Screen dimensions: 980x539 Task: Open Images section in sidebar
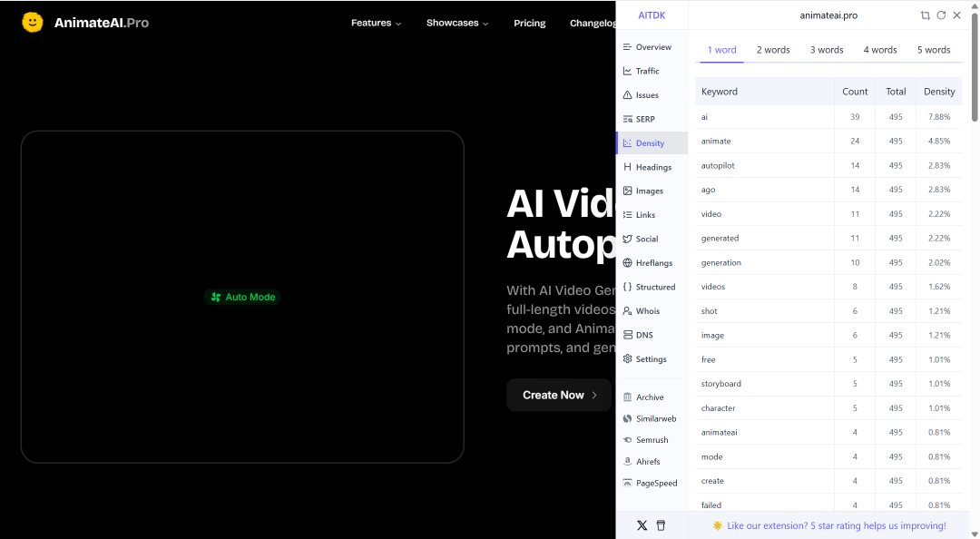[x=652, y=191]
